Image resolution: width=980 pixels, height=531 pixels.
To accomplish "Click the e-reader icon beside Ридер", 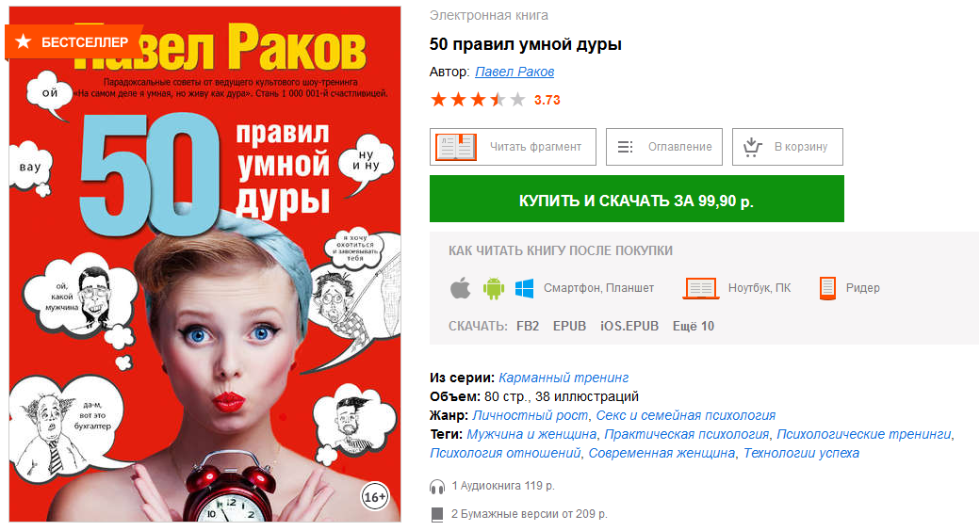I will pos(827,289).
